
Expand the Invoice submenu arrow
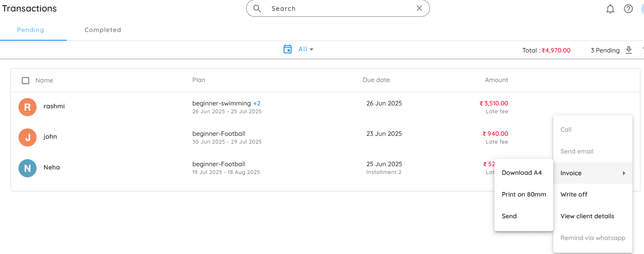click(624, 173)
